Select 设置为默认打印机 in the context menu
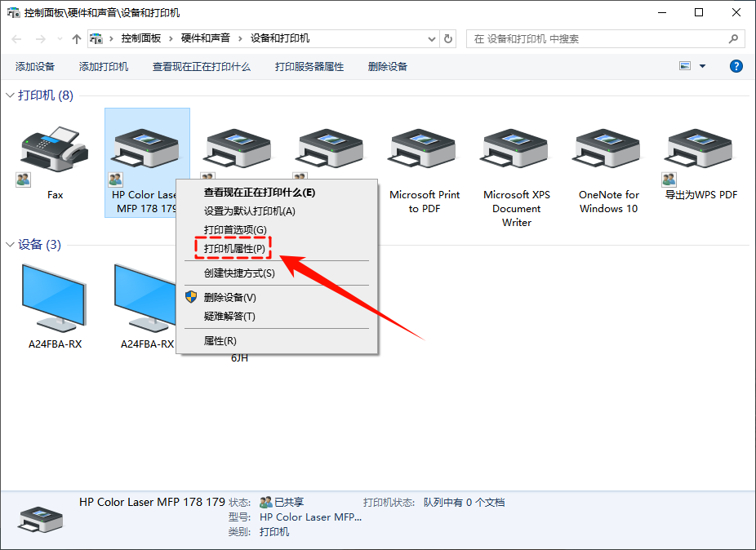This screenshot has width=756, height=550. (236, 209)
